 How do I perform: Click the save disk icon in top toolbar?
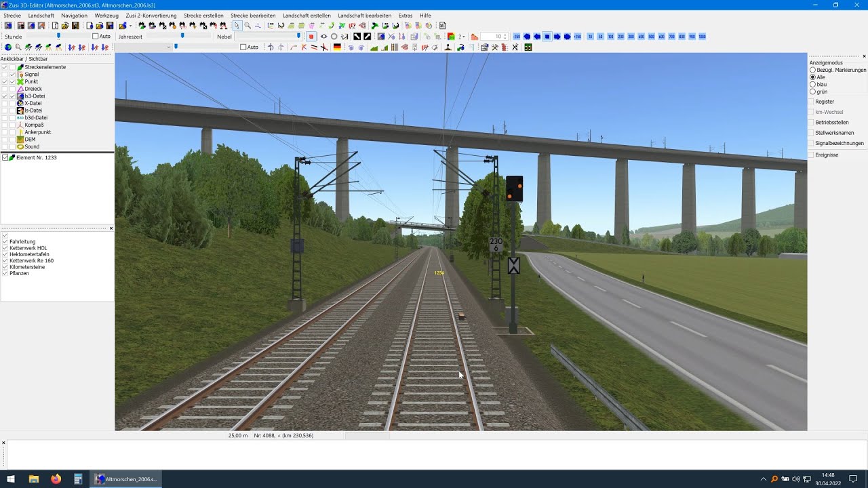tap(75, 26)
